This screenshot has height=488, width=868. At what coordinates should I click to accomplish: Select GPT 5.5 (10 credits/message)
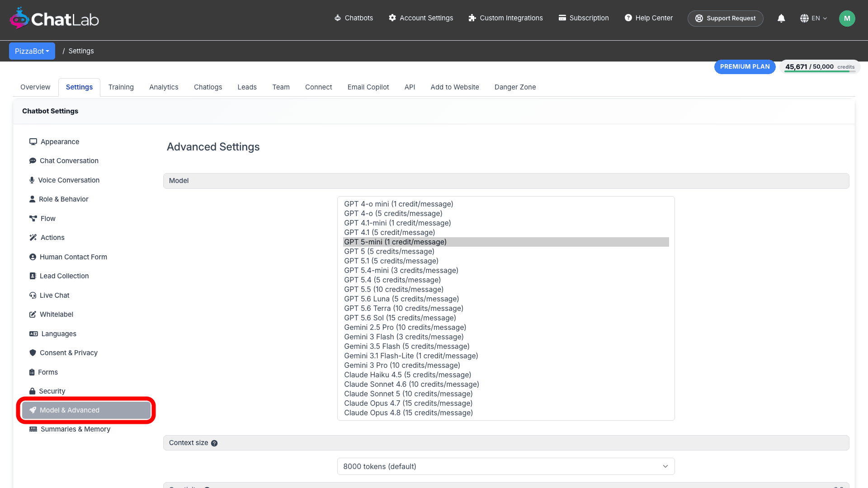(x=506, y=290)
